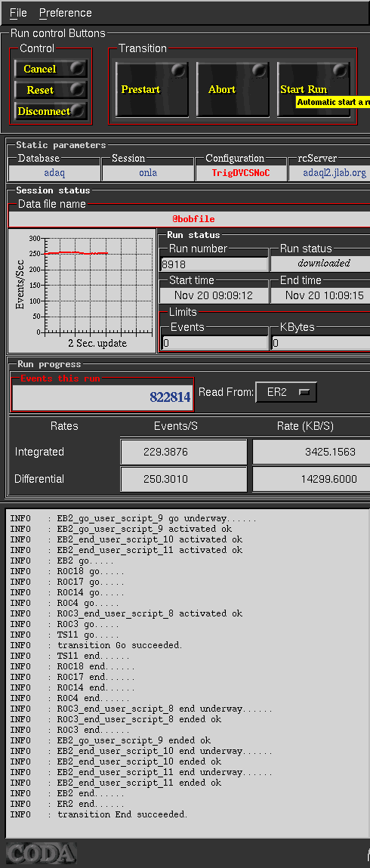This screenshot has height=868, width=370.
Task: Click the round indicator on Prestart button
Action: tap(179, 70)
